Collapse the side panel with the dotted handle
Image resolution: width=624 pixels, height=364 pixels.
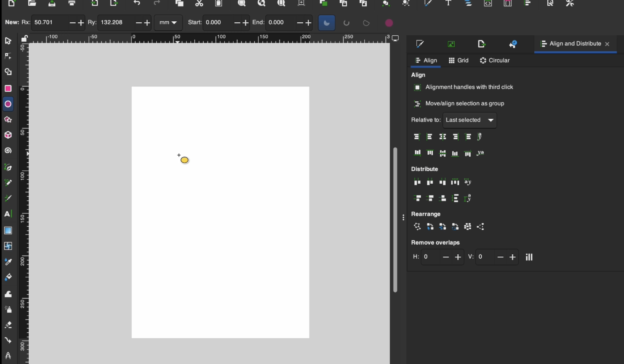(x=403, y=218)
